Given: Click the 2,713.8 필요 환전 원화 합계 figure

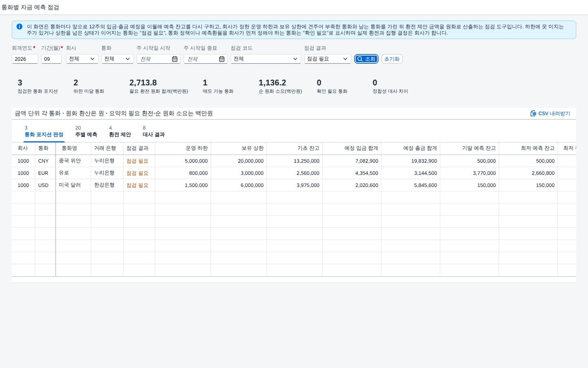Looking at the screenshot, I should [x=143, y=83].
